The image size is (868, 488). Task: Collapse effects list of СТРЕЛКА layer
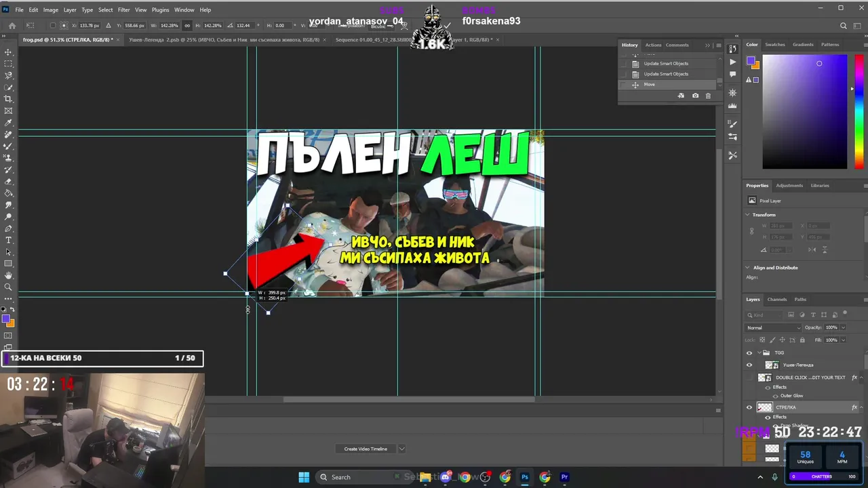(x=863, y=407)
